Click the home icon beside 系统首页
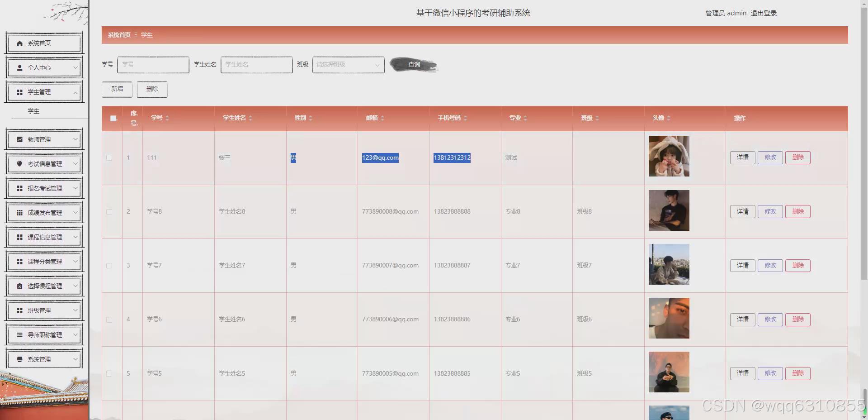Viewport: 868px width, 420px height. point(19,43)
